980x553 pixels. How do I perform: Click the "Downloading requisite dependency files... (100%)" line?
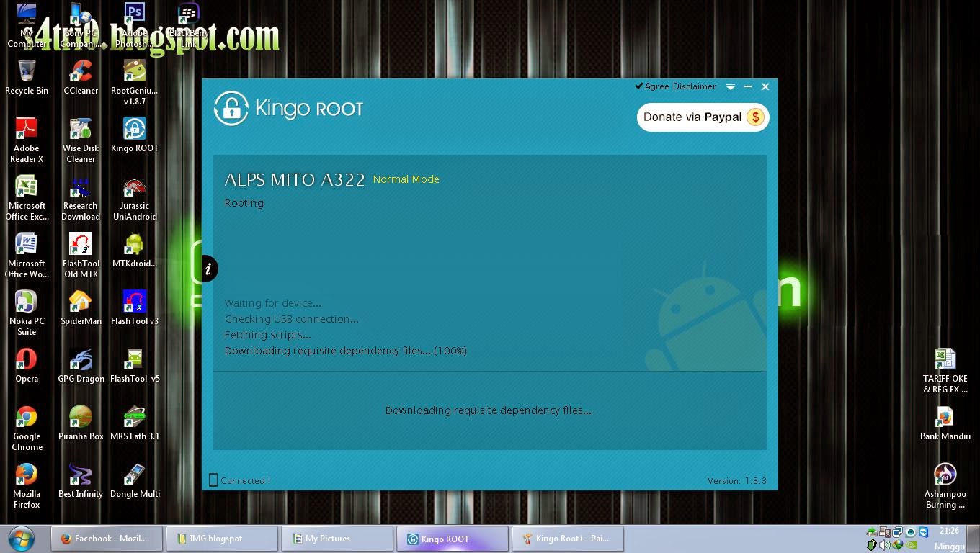345,351
